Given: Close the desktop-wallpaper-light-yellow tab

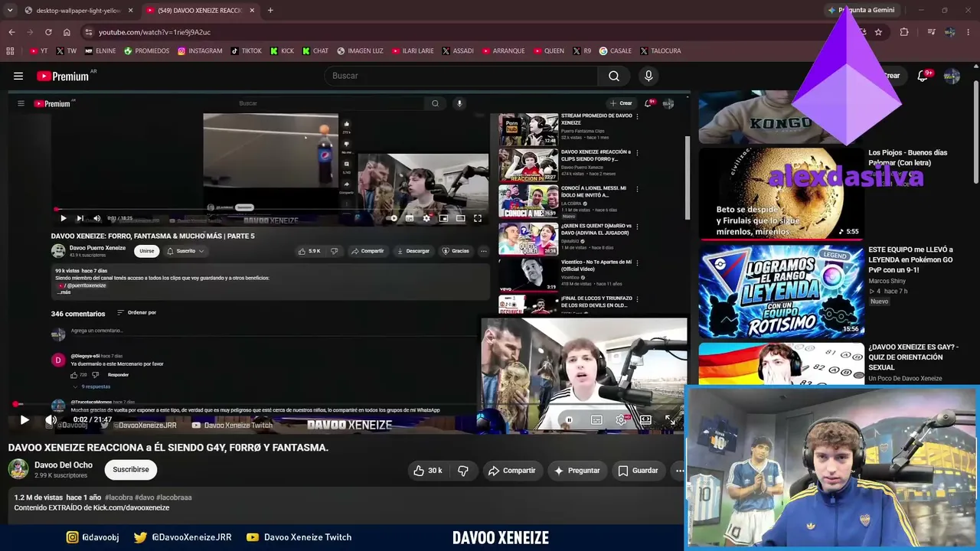Looking at the screenshot, I should coord(130,10).
